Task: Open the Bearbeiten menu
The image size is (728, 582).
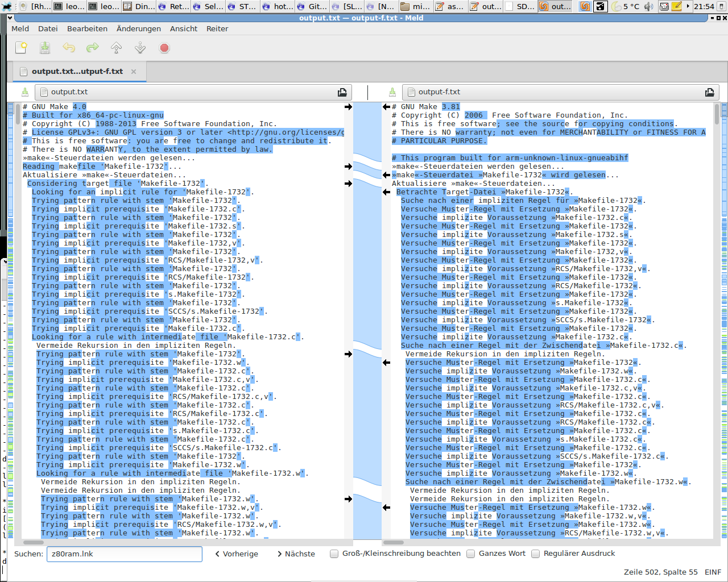Action: coord(87,29)
